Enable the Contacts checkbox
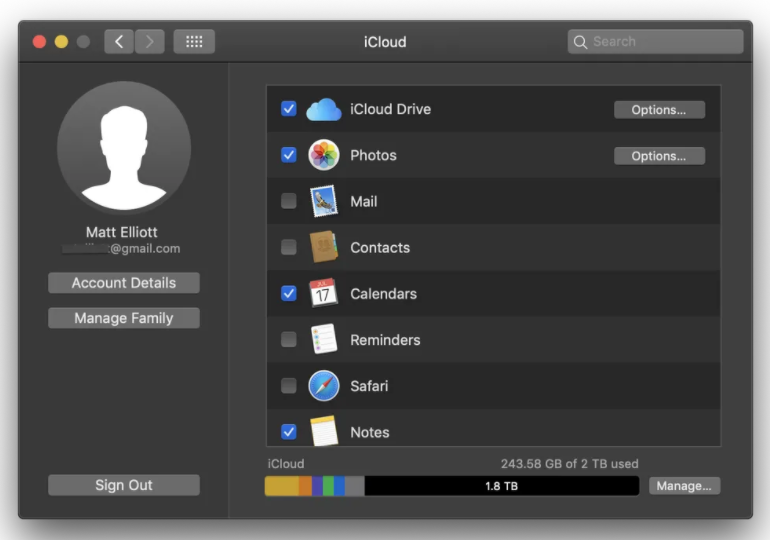770x540 pixels. click(289, 247)
